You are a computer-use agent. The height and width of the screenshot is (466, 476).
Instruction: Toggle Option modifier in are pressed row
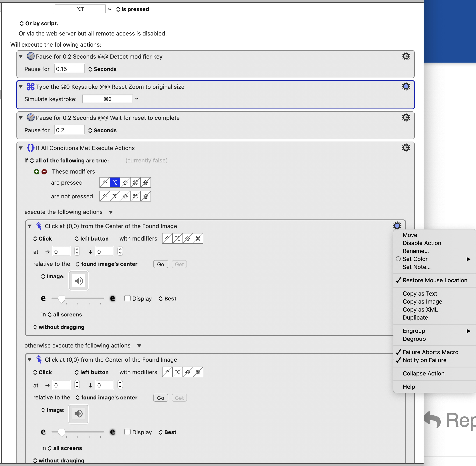pos(115,183)
